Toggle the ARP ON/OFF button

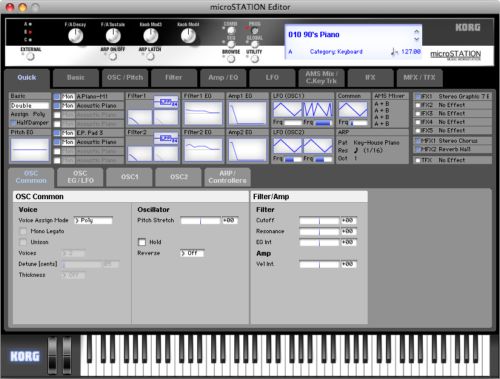[x=113, y=57]
